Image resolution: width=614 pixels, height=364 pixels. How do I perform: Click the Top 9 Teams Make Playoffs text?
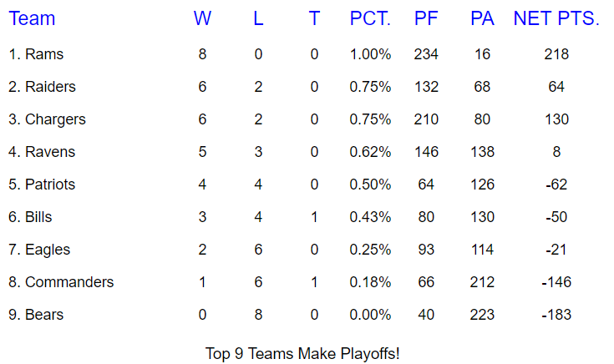302,354
